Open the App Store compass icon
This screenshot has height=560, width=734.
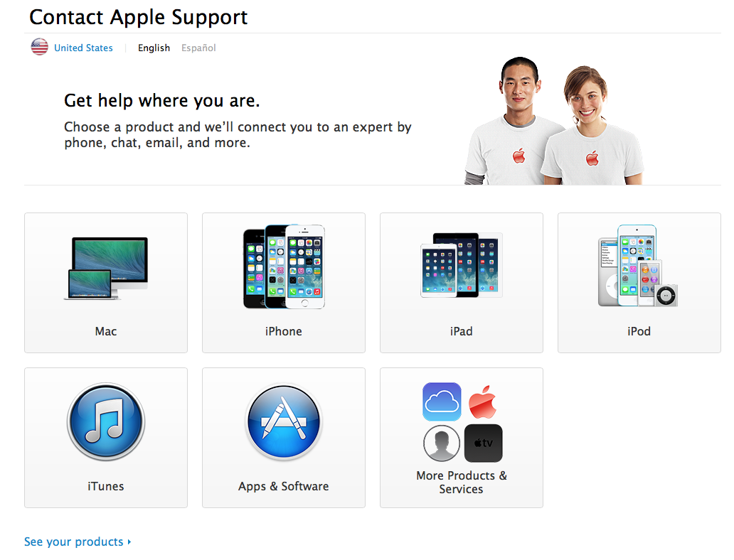[x=284, y=421]
